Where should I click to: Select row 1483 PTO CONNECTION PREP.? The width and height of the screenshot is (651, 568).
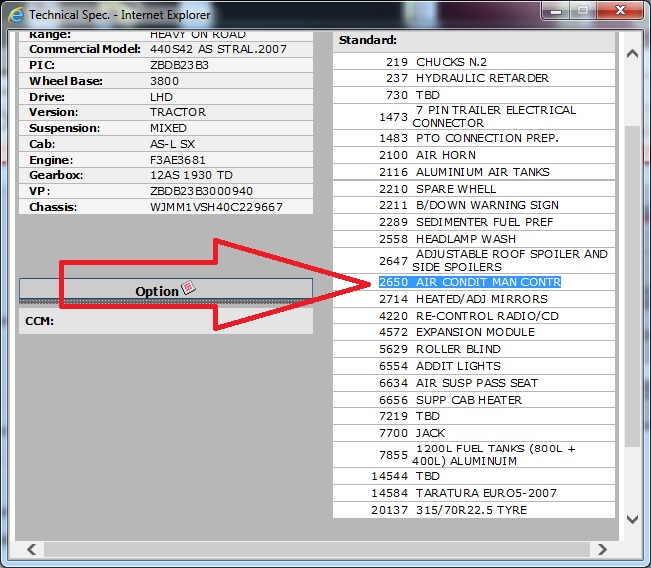pos(474,138)
